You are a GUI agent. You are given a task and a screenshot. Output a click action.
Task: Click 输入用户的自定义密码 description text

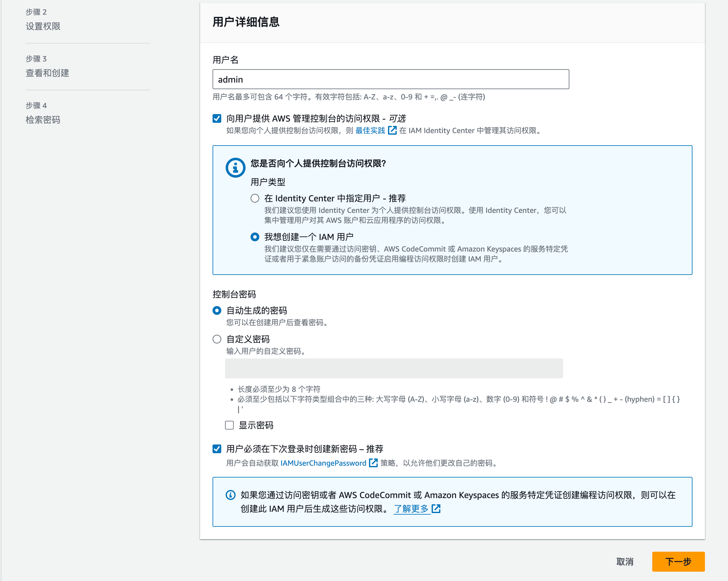(x=266, y=351)
